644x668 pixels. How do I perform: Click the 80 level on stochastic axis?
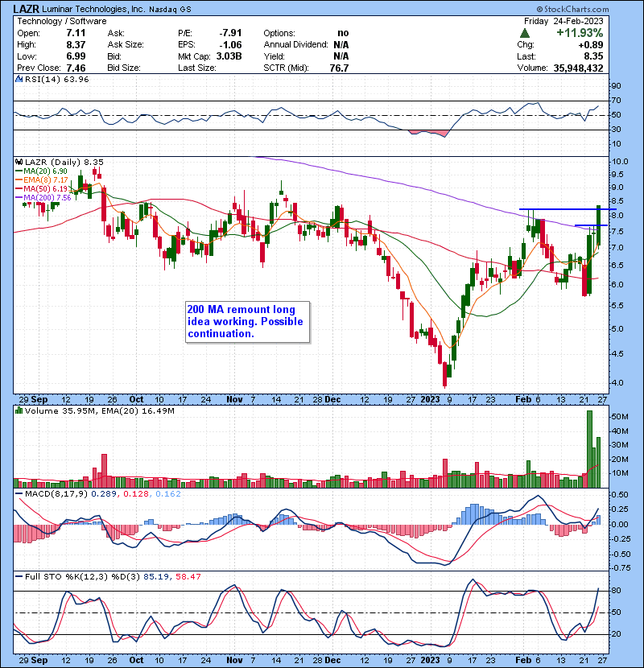tap(617, 591)
